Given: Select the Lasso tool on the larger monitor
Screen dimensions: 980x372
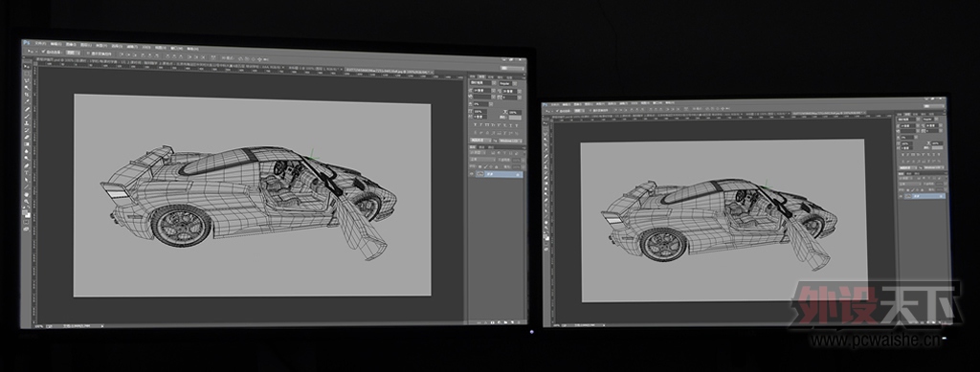Looking at the screenshot, I should (26, 80).
